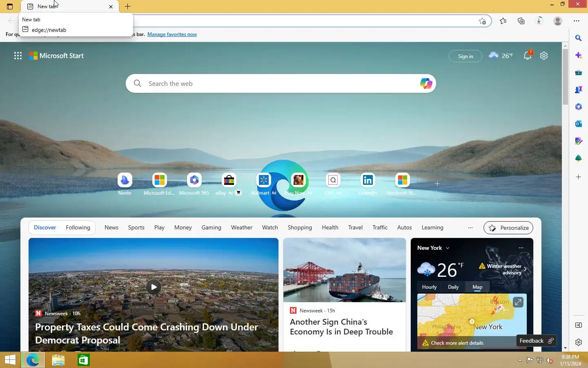Open the Designer icon in sidebar
This screenshot has height=368, width=588.
tap(578, 141)
